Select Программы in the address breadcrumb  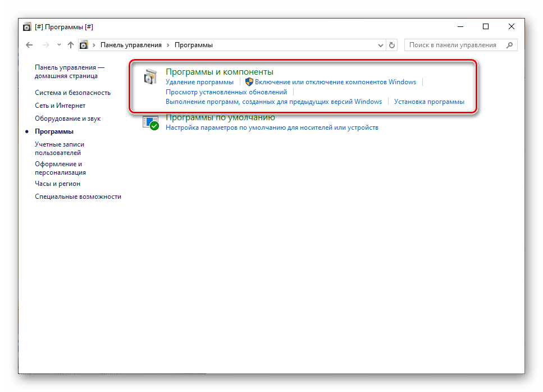point(194,45)
